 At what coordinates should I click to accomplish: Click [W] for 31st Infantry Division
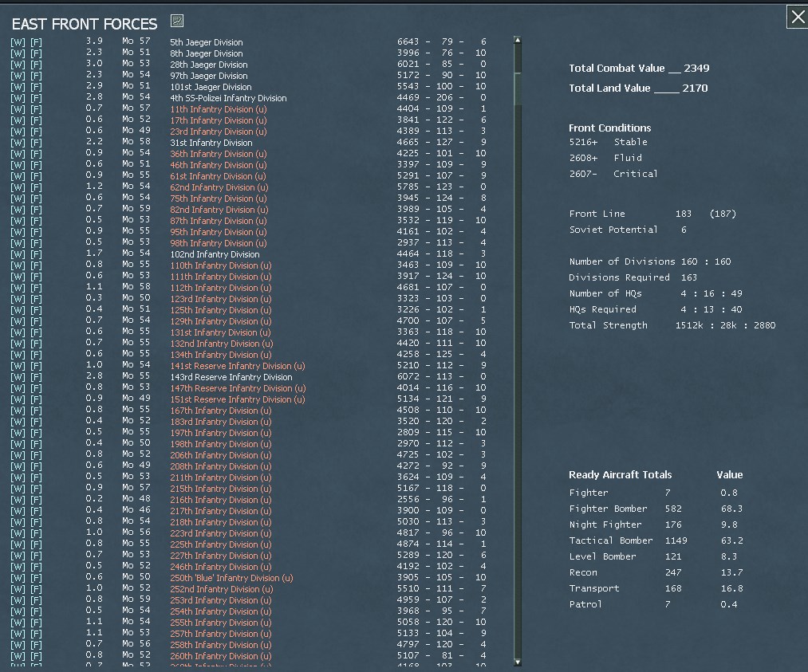coord(18,143)
